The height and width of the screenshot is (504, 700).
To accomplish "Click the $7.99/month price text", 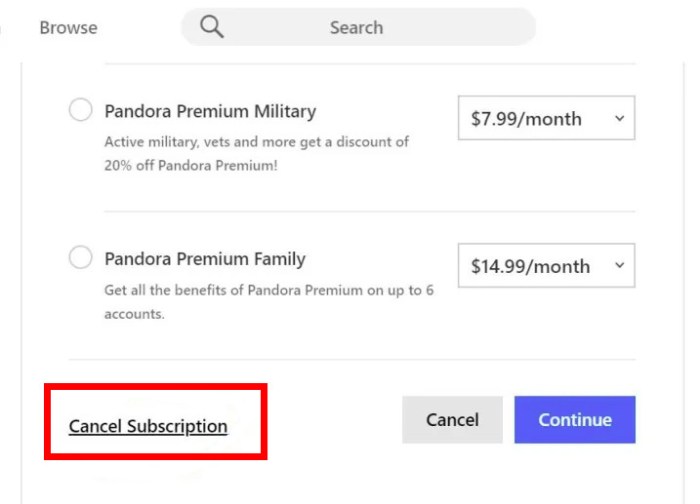I will coord(526,118).
